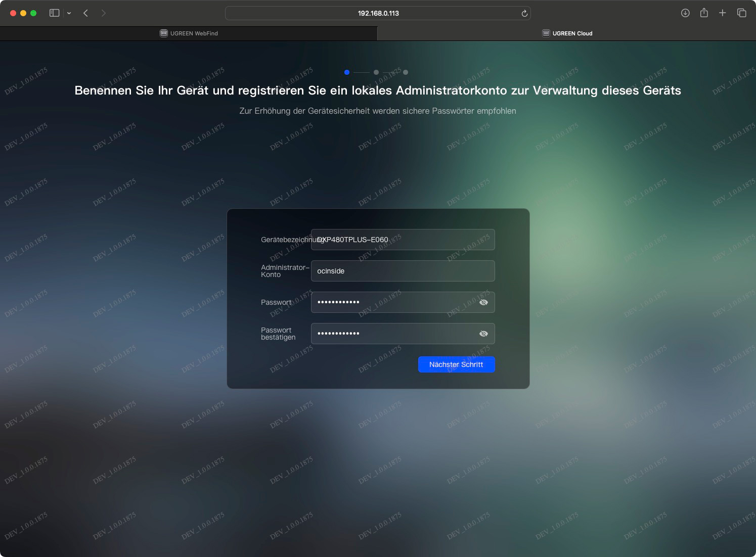The image size is (756, 557).
Task: Click the Administrator-Konto field containing ocinside
Action: click(403, 271)
